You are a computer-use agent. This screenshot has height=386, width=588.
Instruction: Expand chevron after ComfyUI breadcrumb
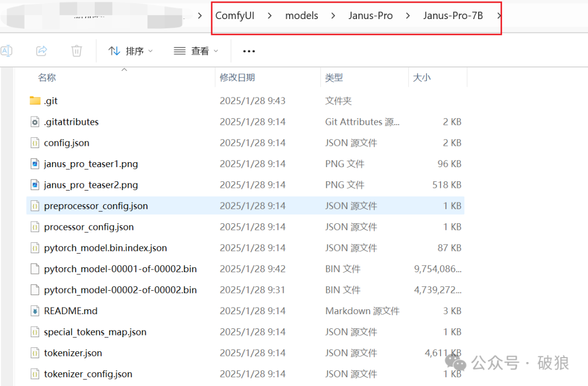click(269, 16)
